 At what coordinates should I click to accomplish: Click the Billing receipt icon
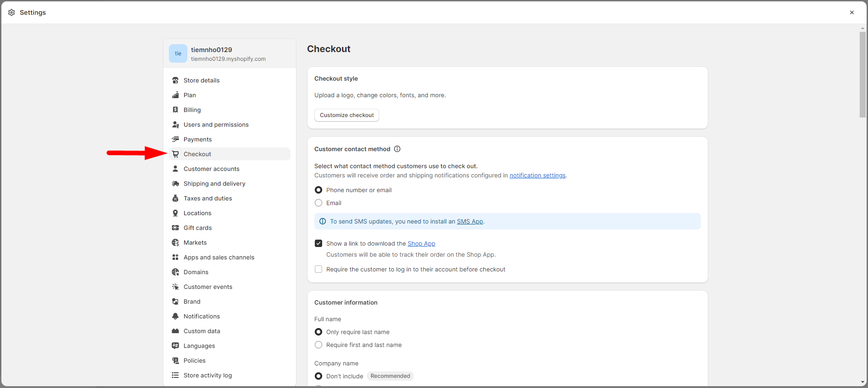[x=175, y=110]
